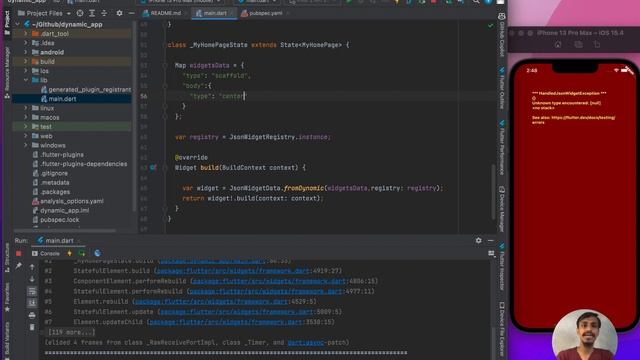Click the print icon in console sidebar
Image resolution: width=640 pixels, height=360 pixels.
tap(32, 315)
